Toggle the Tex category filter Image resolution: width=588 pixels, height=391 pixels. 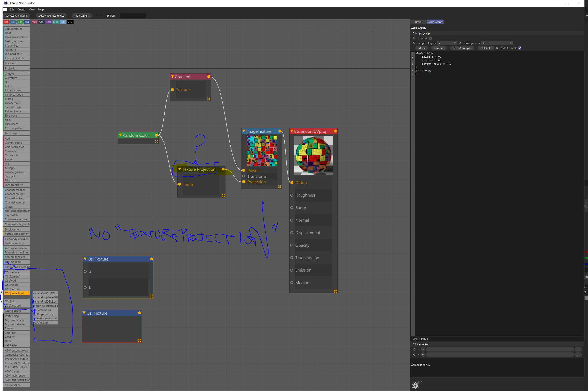coord(13,22)
